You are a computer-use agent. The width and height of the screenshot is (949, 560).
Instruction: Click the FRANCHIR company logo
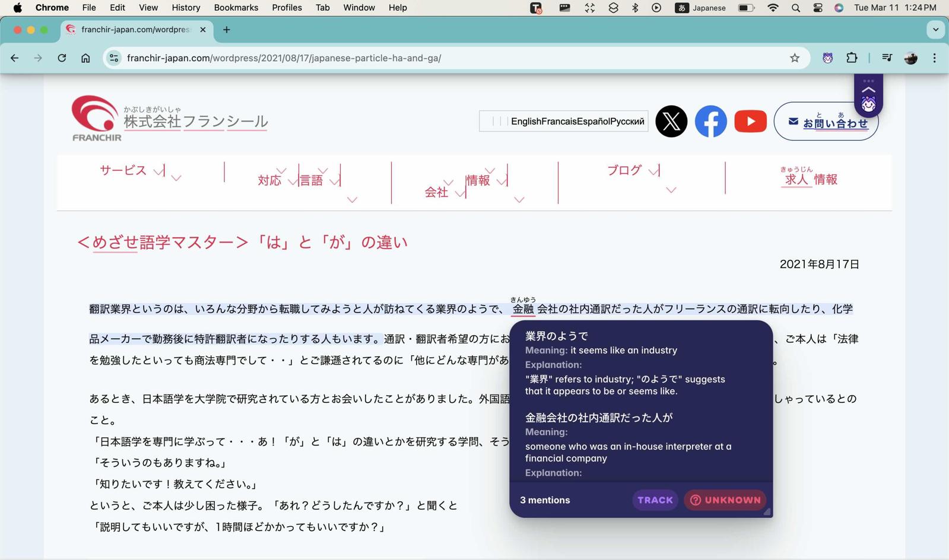click(x=96, y=118)
